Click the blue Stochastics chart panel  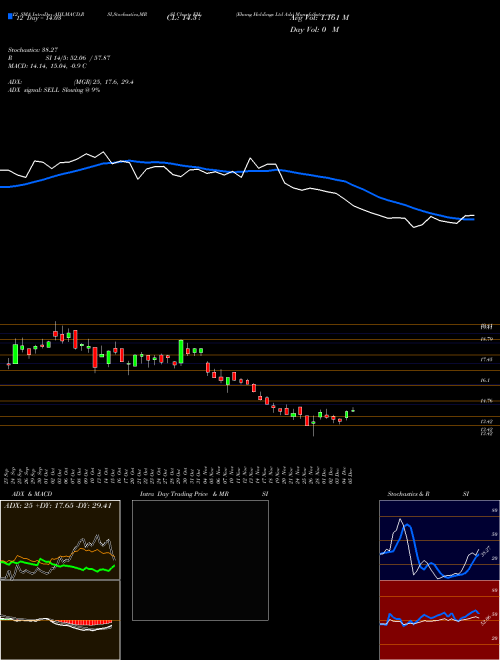439,540
